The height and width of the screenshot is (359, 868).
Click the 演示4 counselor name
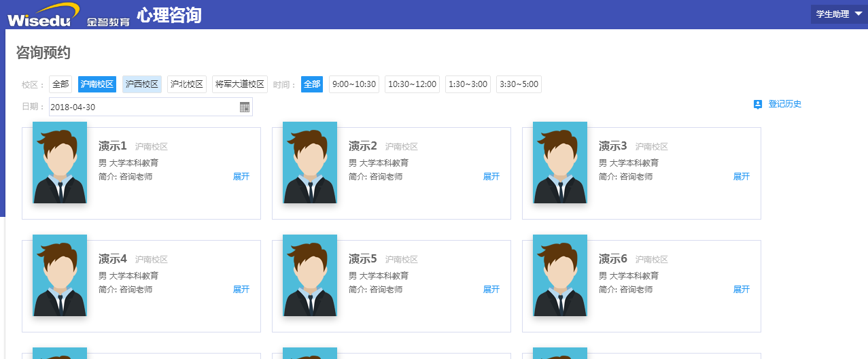[113, 259]
